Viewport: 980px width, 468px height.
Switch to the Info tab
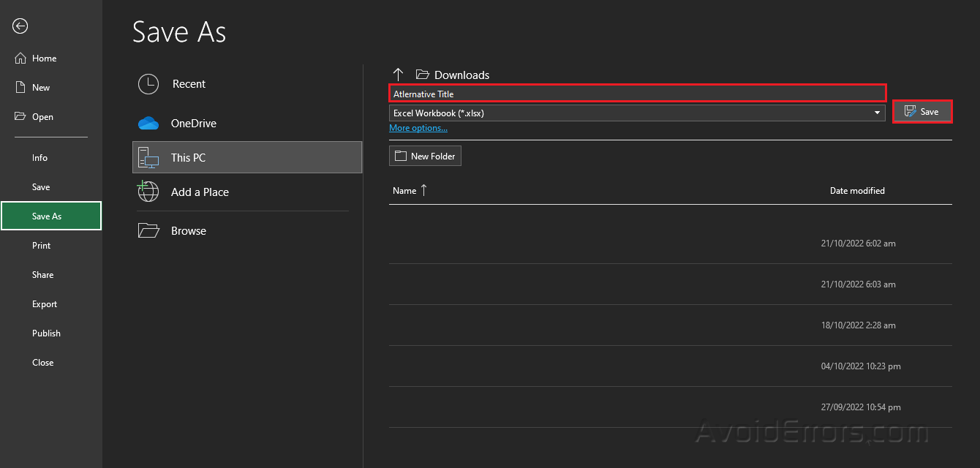click(x=39, y=157)
